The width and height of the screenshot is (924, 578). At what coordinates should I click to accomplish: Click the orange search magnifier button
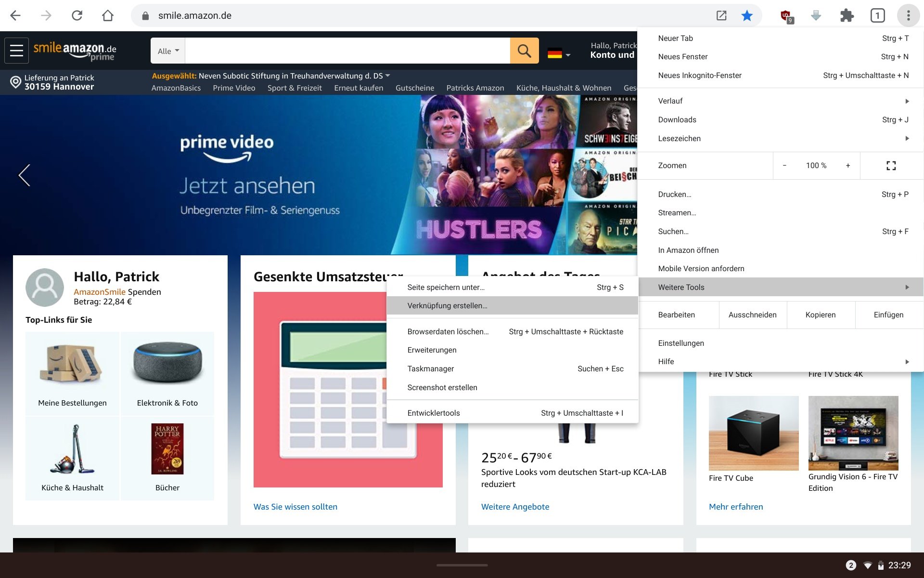coord(524,51)
